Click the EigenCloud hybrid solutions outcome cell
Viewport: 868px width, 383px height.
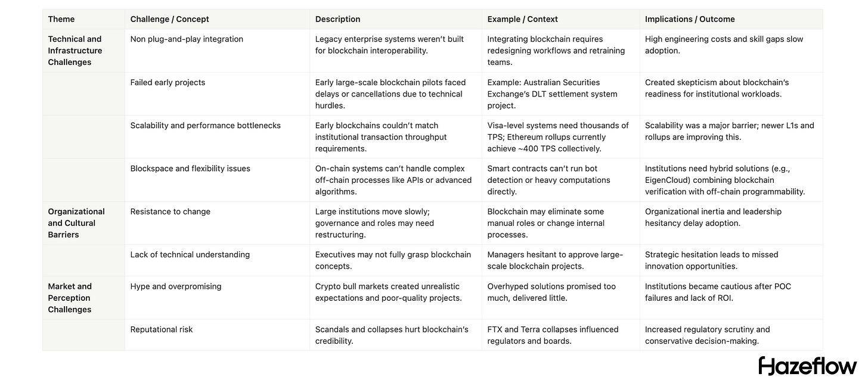[725, 180]
